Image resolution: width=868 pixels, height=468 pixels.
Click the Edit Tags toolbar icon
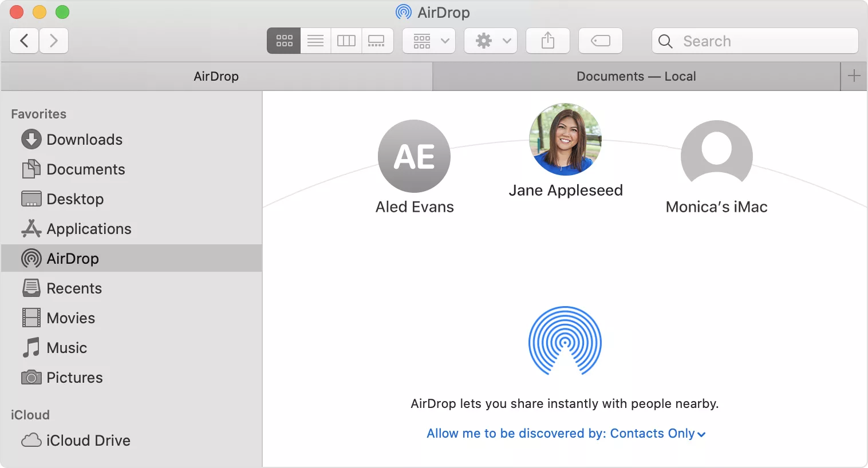pos(600,41)
